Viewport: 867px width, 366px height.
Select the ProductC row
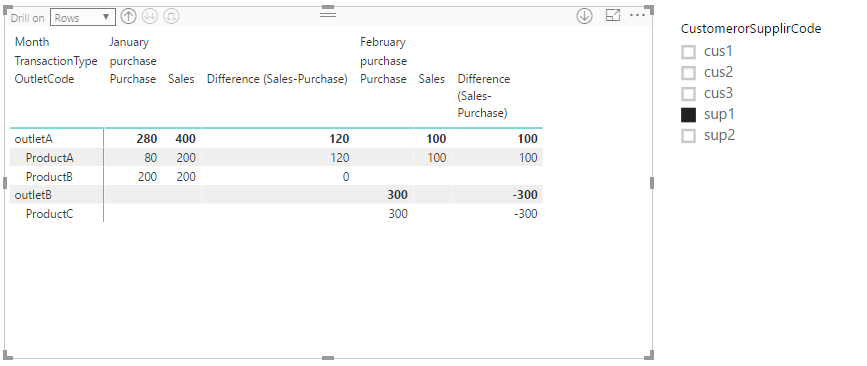click(50, 214)
